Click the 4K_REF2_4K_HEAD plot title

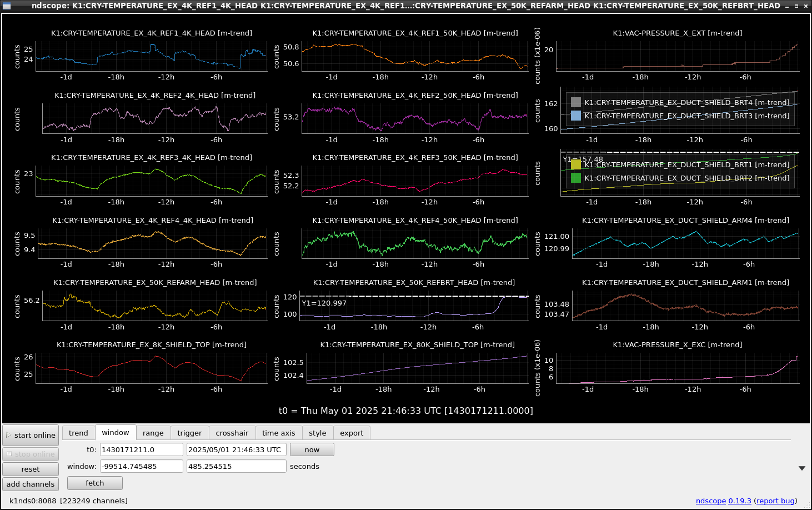(x=155, y=96)
